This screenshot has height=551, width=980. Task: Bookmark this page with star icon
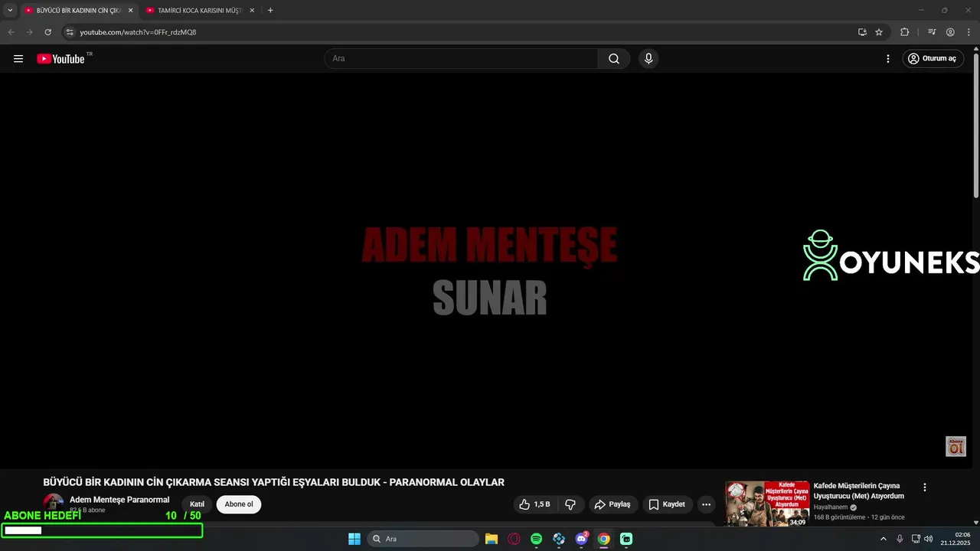(x=879, y=32)
